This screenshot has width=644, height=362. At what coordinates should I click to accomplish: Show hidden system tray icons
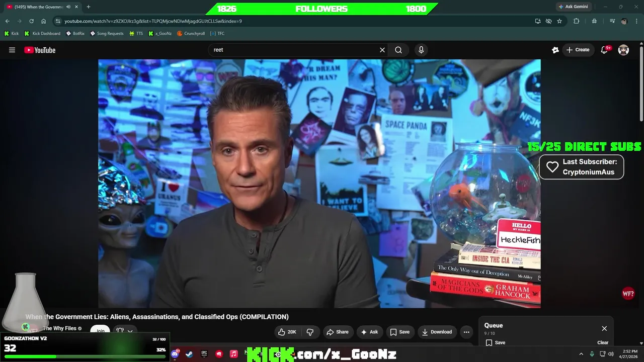581,354
